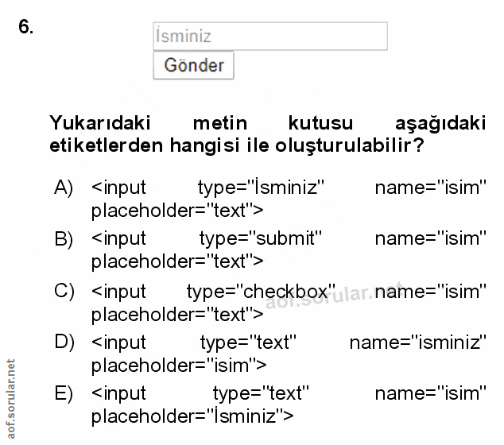Click the question number 6
Viewport: 504px width, 445px height.
25,28
